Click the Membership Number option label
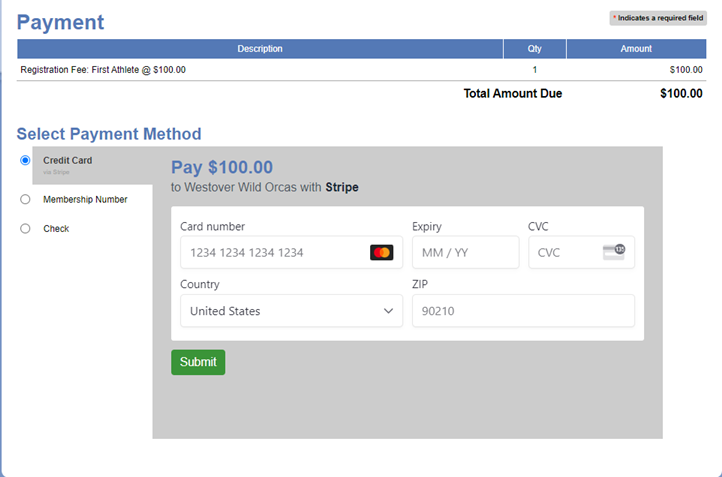This screenshot has height=477, width=722. tap(85, 199)
